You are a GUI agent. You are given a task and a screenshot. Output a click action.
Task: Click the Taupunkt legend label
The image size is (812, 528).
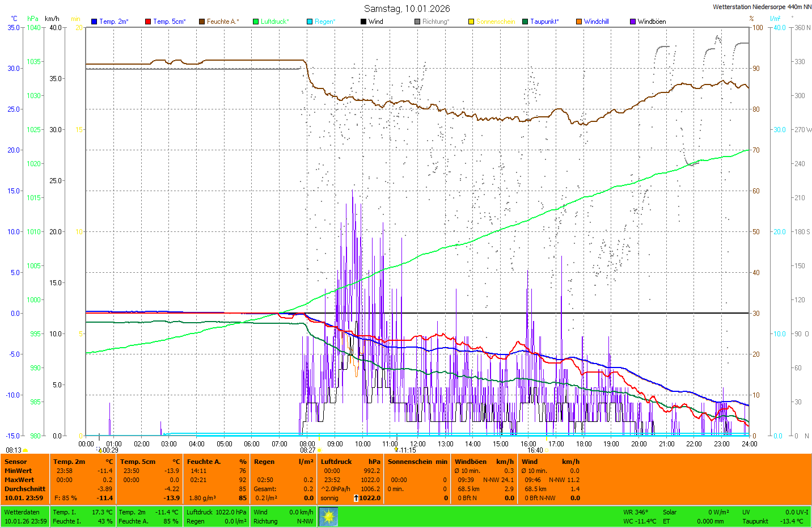(x=544, y=22)
